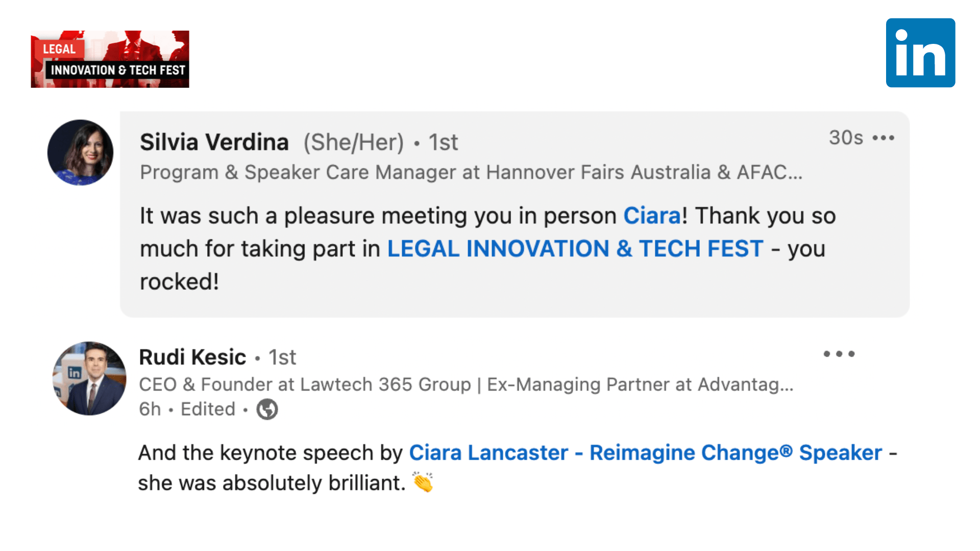
Task: Click the (She/Her) pronouns label
Action: click(353, 142)
